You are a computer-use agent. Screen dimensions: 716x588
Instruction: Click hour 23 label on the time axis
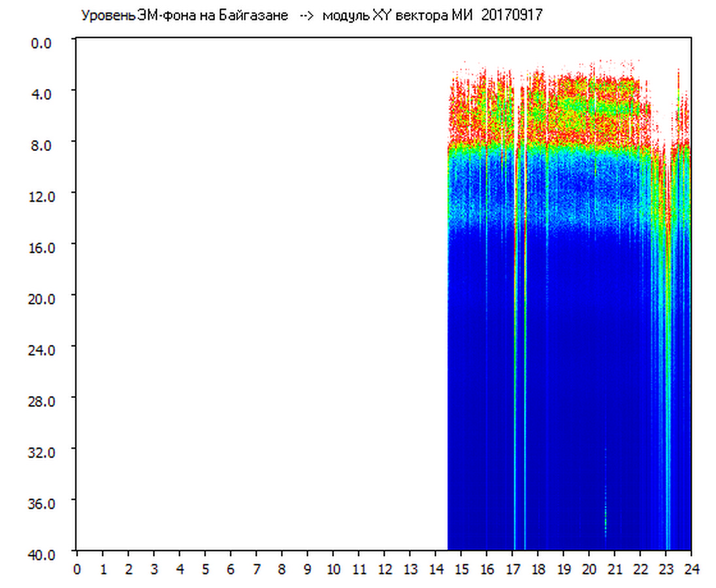tap(666, 570)
